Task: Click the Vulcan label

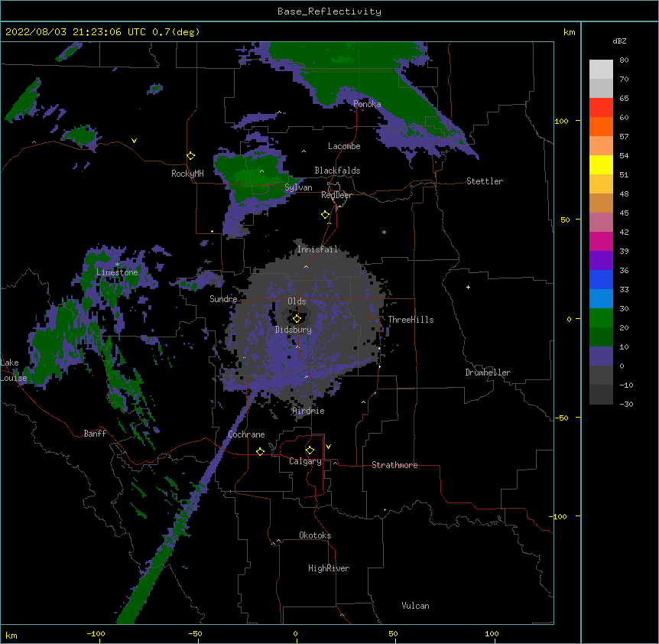Action: (x=415, y=606)
